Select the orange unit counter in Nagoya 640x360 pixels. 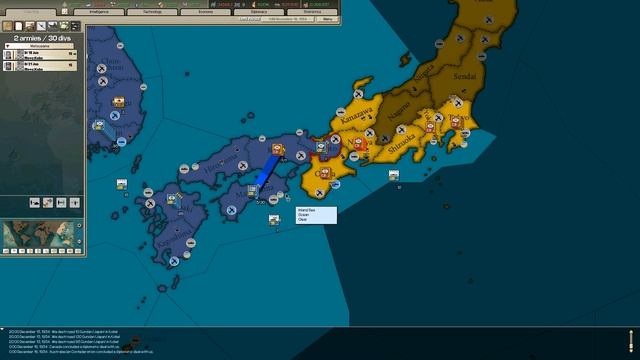[x=359, y=144]
